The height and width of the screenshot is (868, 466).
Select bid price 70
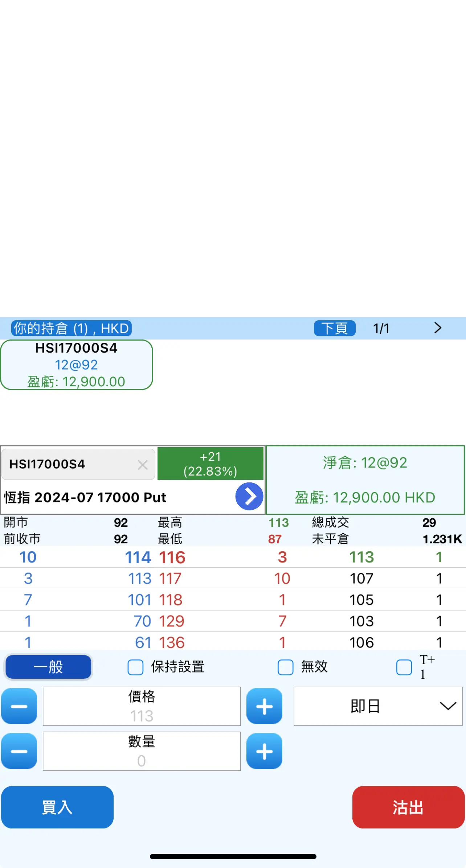142,621
